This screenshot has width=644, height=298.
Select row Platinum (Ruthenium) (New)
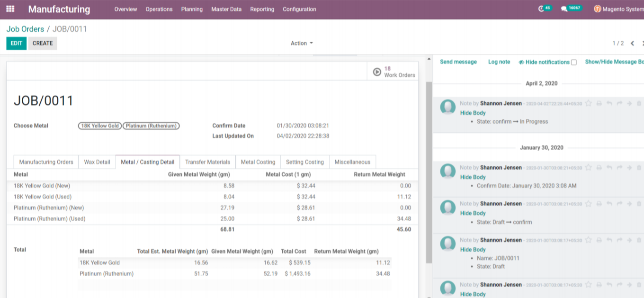pyautogui.click(x=212, y=208)
